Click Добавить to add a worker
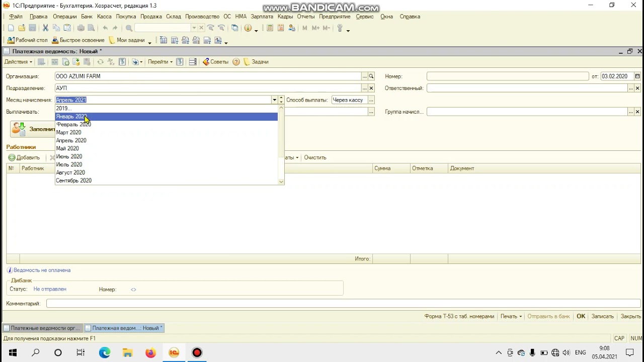 coord(24,157)
